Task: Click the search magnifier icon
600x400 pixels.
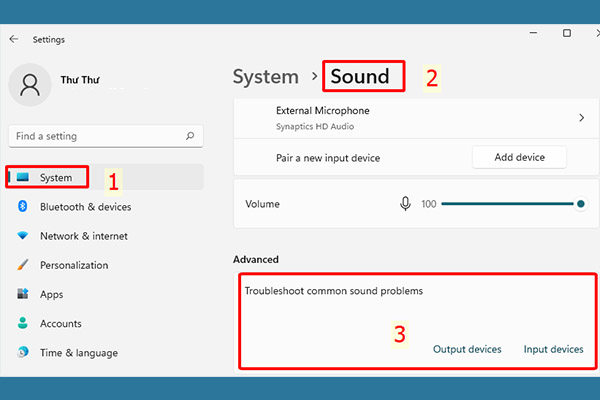Action: (x=190, y=136)
